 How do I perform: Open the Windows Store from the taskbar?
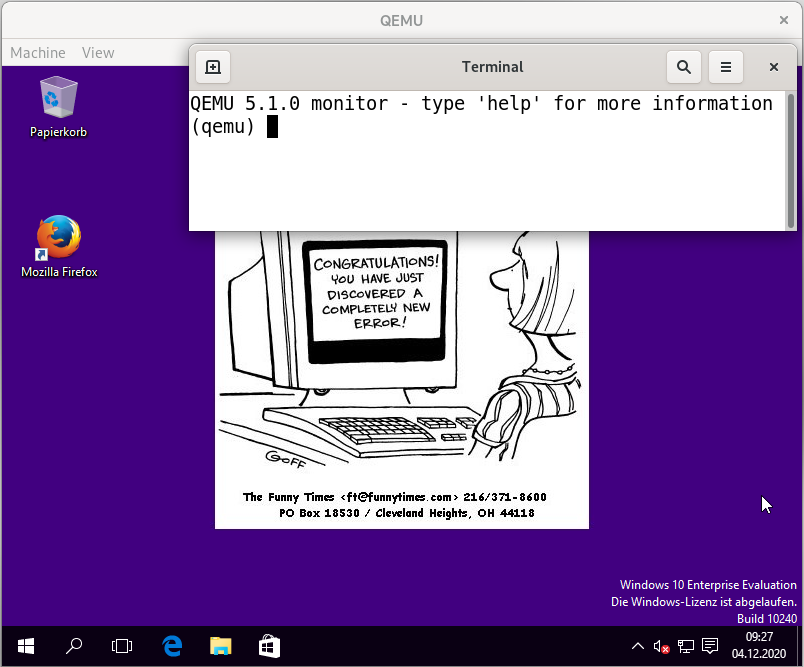[269, 646]
